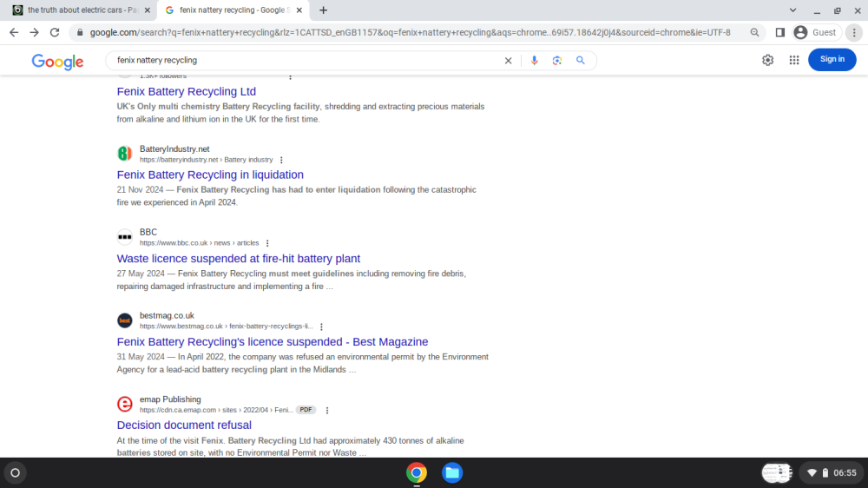Screen dimensions: 868x488
Task: Click the BatteryIndustry.net favicon
Action: point(125,154)
